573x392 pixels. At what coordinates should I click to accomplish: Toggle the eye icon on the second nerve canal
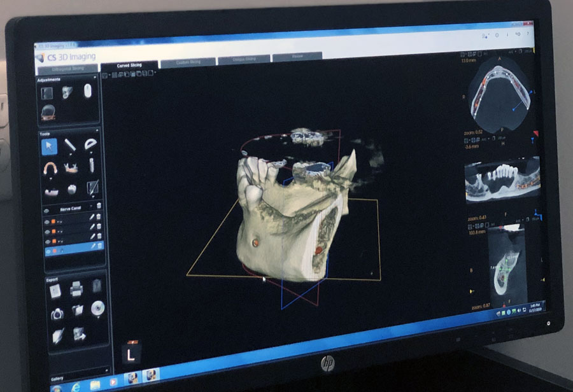[48, 230]
